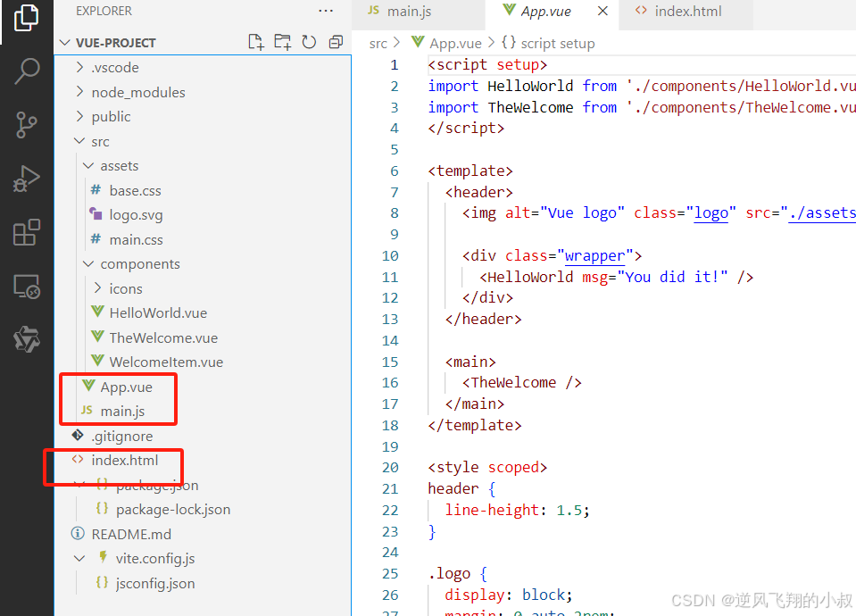Open Explorer's more actions ellipsis
This screenshot has width=856, height=616.
(x=326, y=11)
